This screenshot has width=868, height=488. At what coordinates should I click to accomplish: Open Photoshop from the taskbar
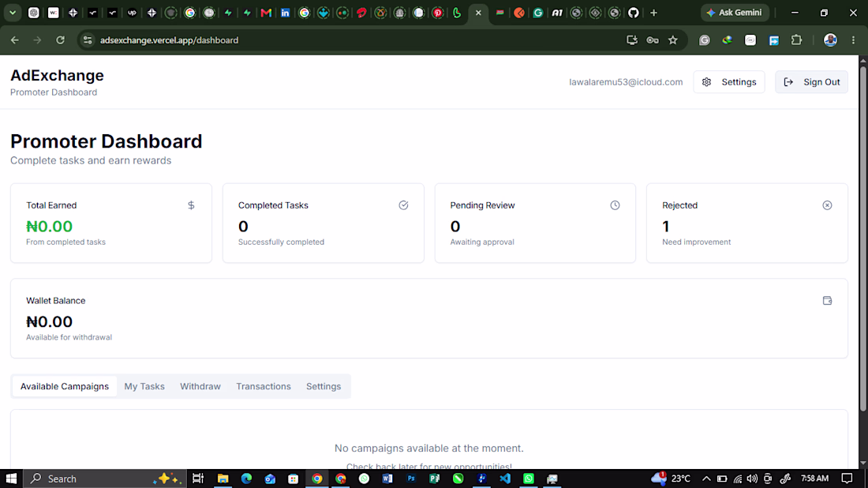pos(411,479)
